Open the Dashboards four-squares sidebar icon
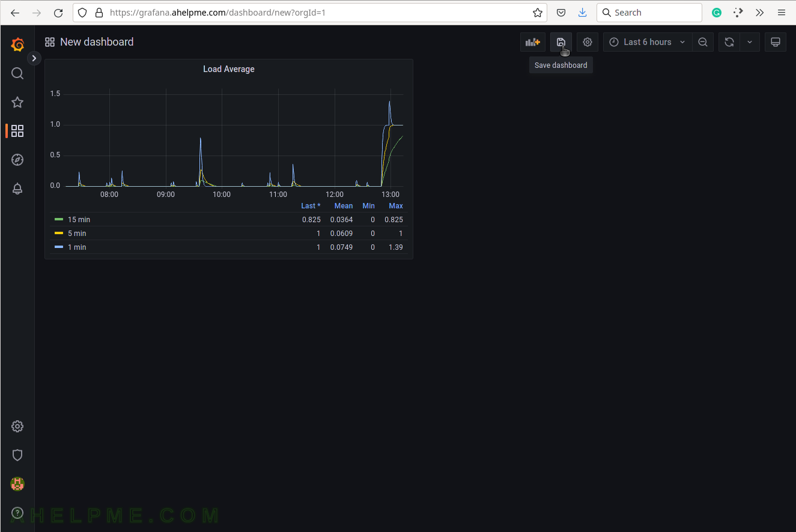Viewport: 796px width, 532px height. click(x=17, y=131)
